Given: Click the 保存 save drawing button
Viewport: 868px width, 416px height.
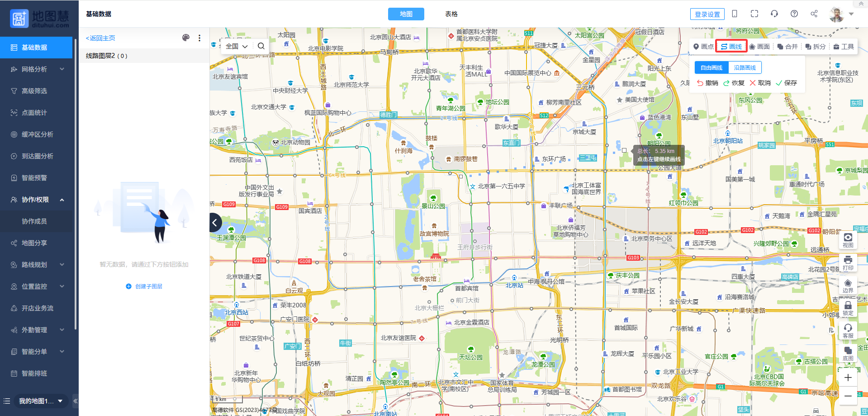Looking at the screenshot, I should tap(786, 83).
